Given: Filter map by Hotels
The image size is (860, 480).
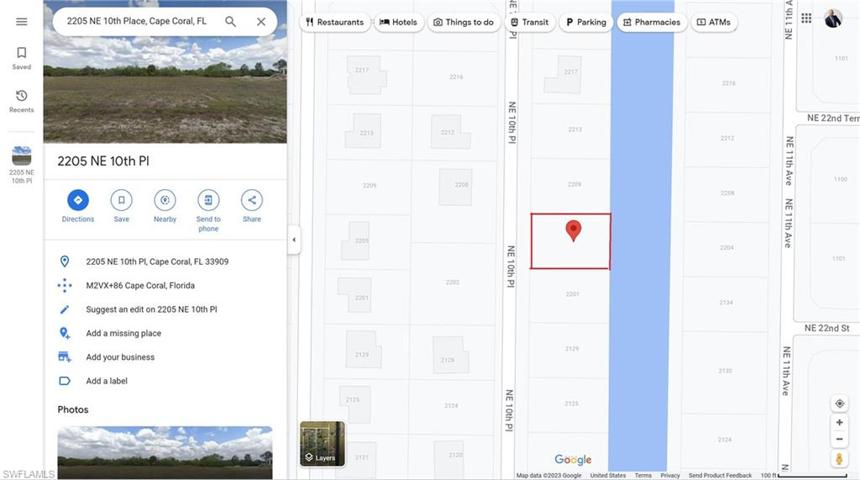Looking at the screenshot, I should [x=399, y=22].
